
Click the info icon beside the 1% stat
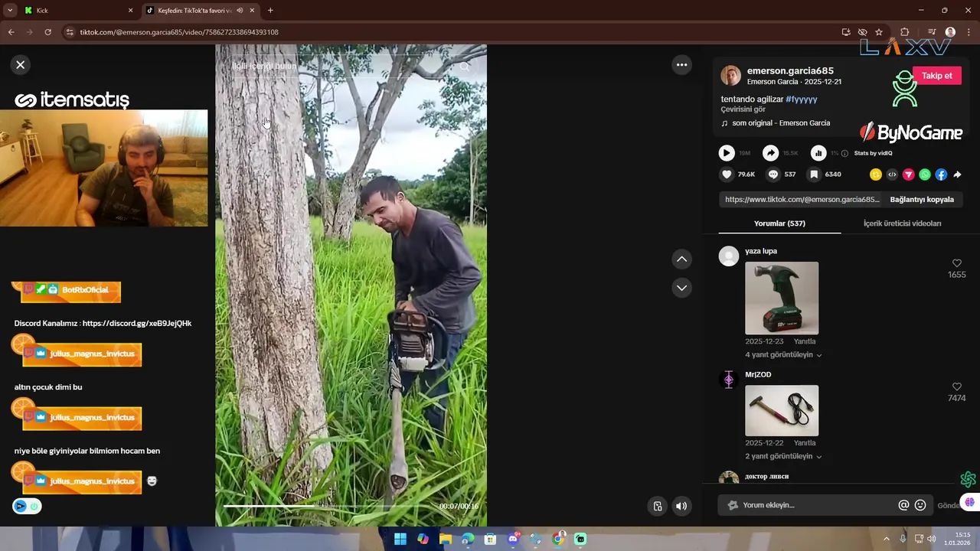tap(844, 153)
